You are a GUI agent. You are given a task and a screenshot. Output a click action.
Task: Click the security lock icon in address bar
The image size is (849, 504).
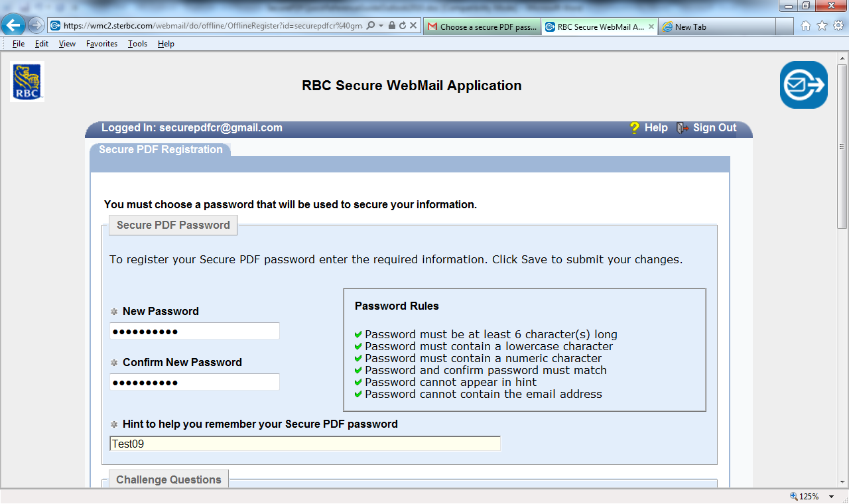pos(392,26)
